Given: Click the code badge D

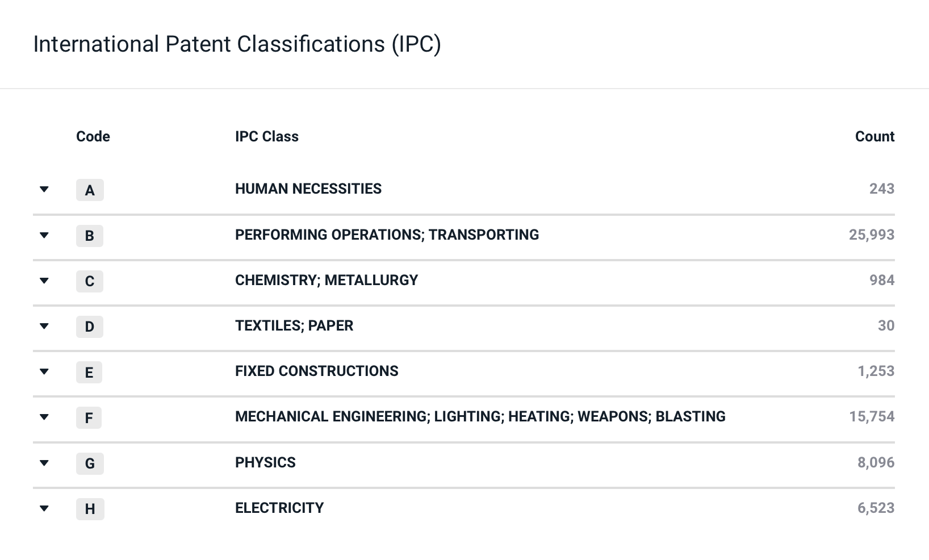Looking at the screenshot, I should [x=90, y=327].
